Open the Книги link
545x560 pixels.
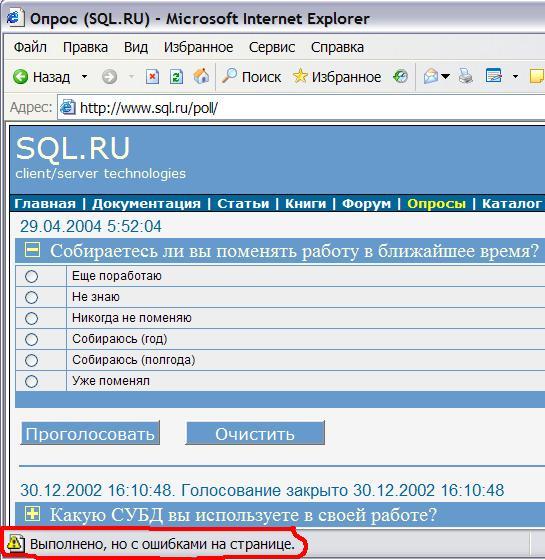(305, 204)
